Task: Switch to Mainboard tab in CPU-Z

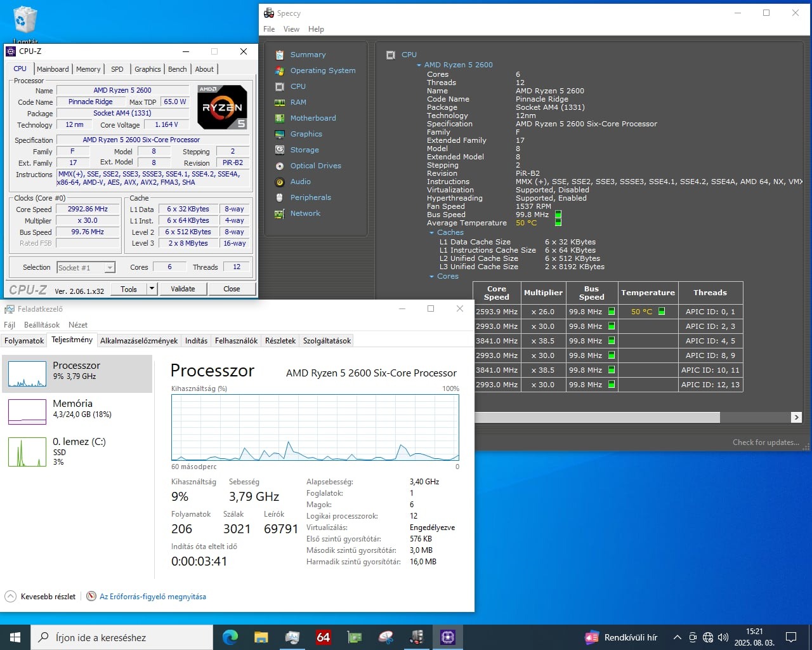Action: 53,69
